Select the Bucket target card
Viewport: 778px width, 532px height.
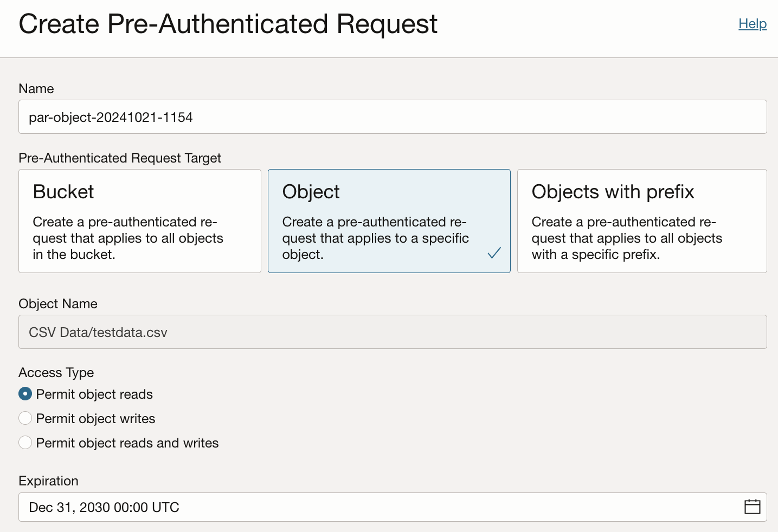tap(139, 220)
